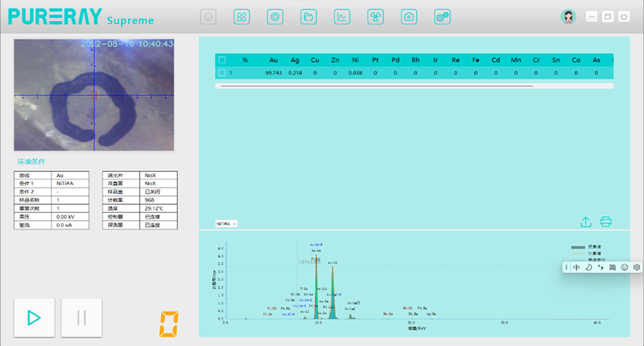Viewport: 644px width, 346px height.
Task: Open IME settings gear in floating bar
Action: pos(636,267)
